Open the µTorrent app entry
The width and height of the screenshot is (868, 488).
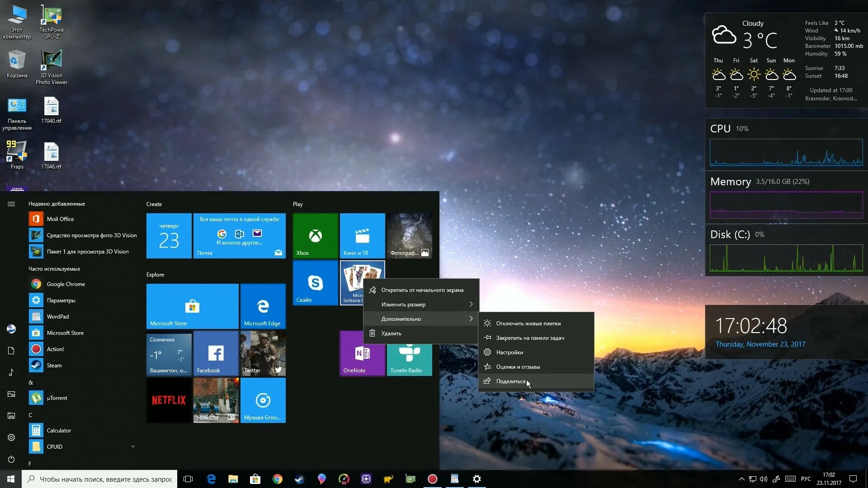click(57, 398)
